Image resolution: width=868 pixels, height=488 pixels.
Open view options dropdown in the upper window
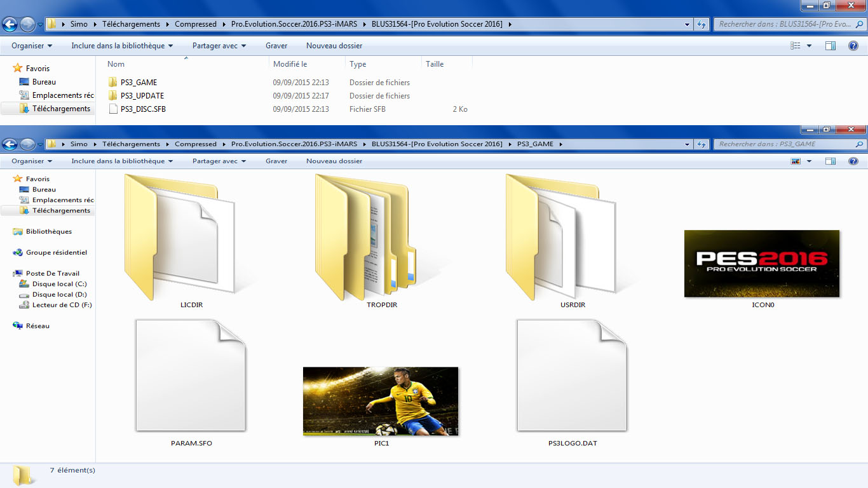(809, 46)
